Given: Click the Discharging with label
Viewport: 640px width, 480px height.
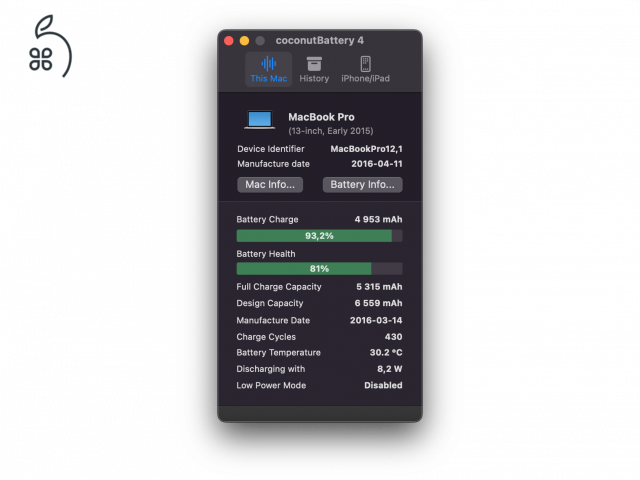Looking at the screenshot, I should tap(271, 369).
